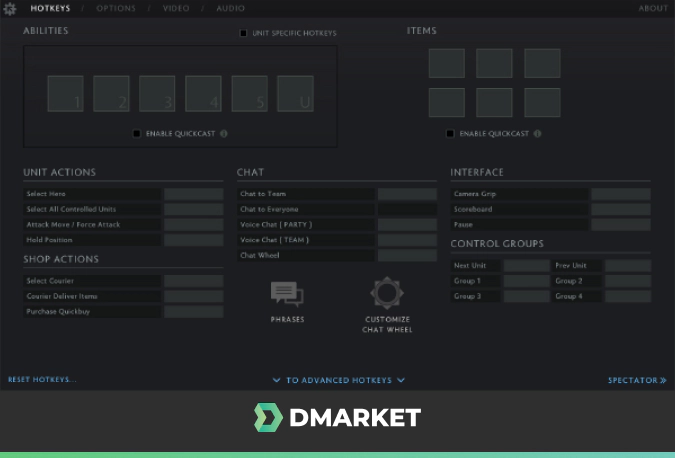675x458 pixels.
Task: Click the Prev Unit hotkey field
Action: pos(628,266)
